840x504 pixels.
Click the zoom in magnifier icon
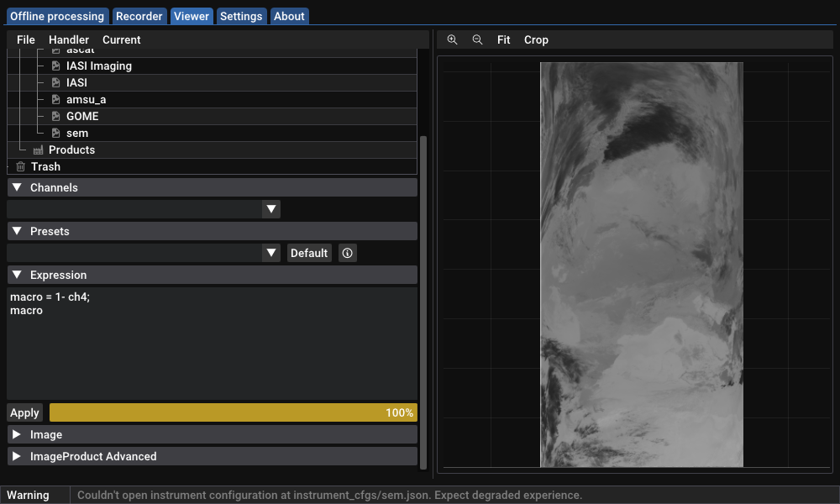tap(452, 39)
